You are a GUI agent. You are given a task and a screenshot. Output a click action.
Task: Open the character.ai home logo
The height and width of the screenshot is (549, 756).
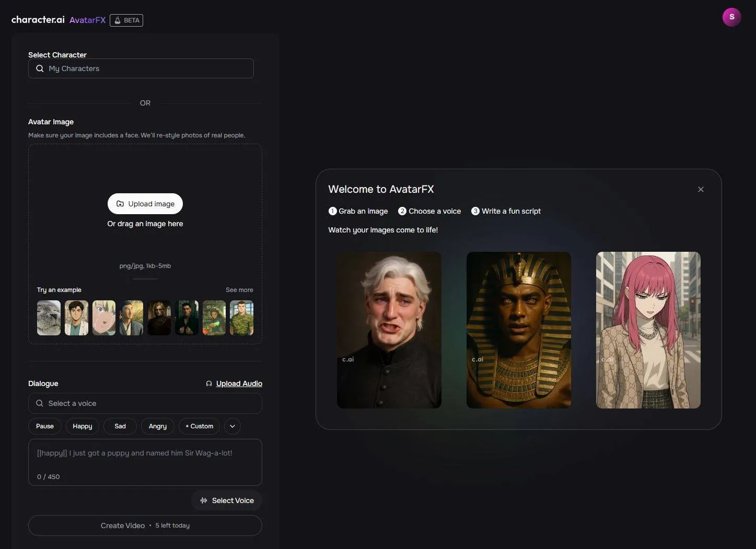(38, 20)
